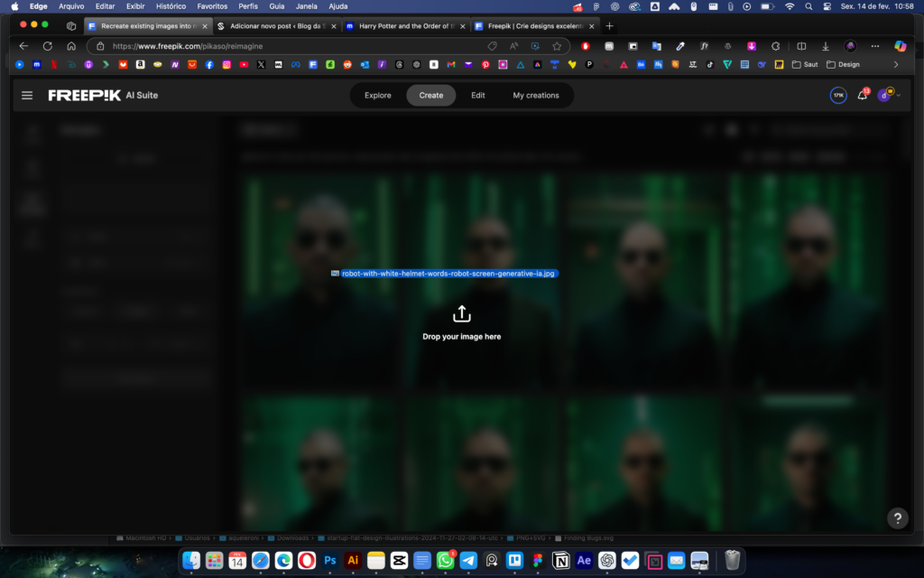
Task: Open the X (Twitter) bookmark
Action: pyautogui.click(x=261, y=65)
